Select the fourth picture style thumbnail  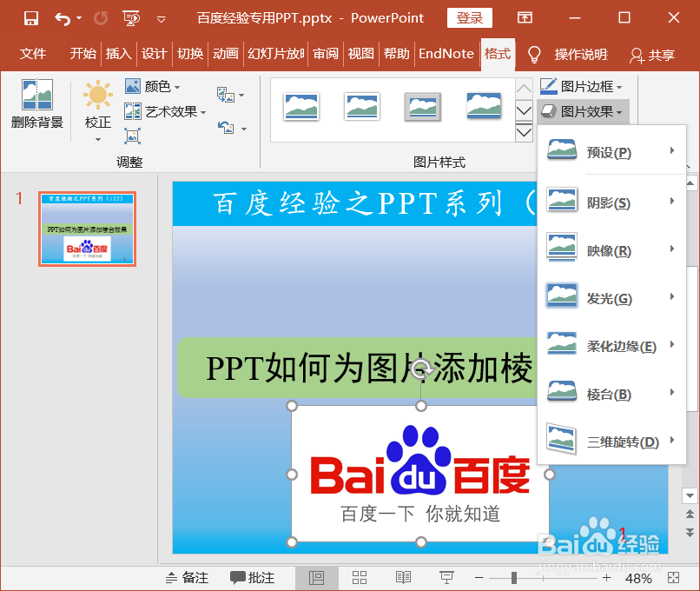tap(484, 105)
